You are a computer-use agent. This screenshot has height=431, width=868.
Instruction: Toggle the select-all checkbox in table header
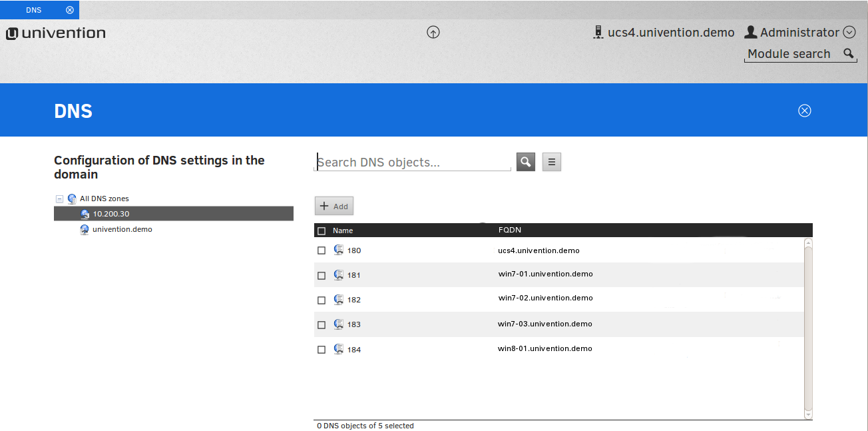(322, 230)
